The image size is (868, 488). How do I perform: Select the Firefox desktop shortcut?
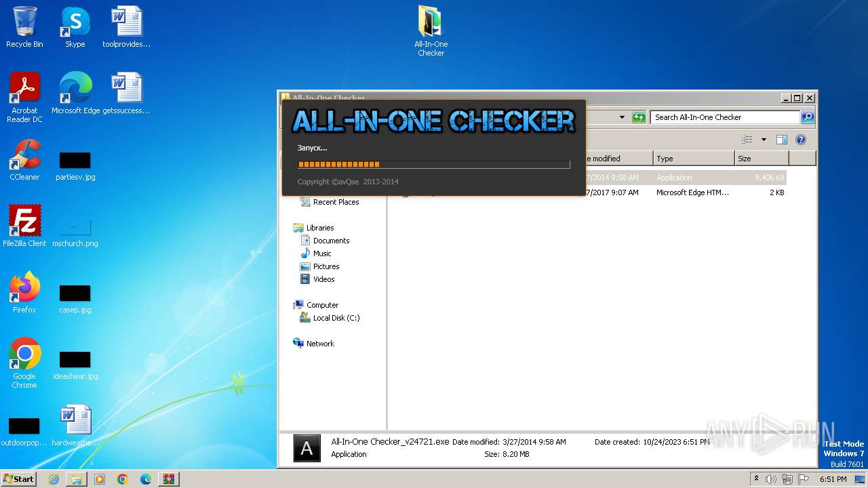tap(24, 293)
